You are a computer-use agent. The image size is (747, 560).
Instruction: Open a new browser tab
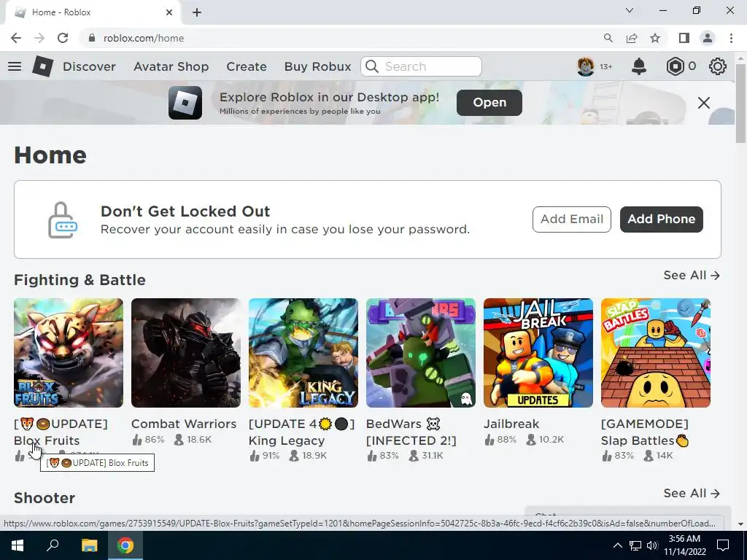pyautogui.click(x=197, y=12)
